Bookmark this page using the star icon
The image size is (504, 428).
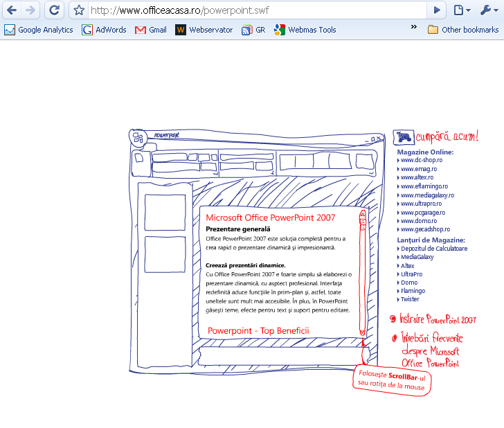tap(79, 10)
